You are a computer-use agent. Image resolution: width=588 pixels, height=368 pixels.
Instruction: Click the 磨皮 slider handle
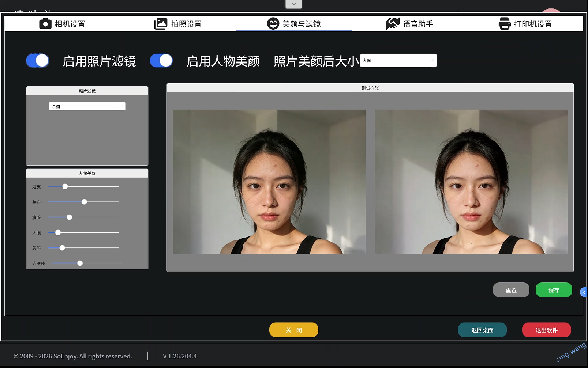(65, 187)
